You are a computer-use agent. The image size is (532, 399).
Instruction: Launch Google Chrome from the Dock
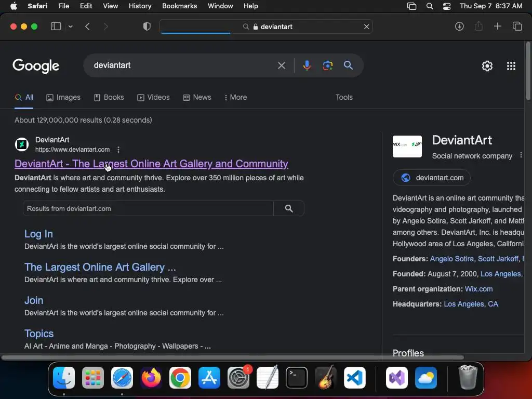click(x=180, y=378)
